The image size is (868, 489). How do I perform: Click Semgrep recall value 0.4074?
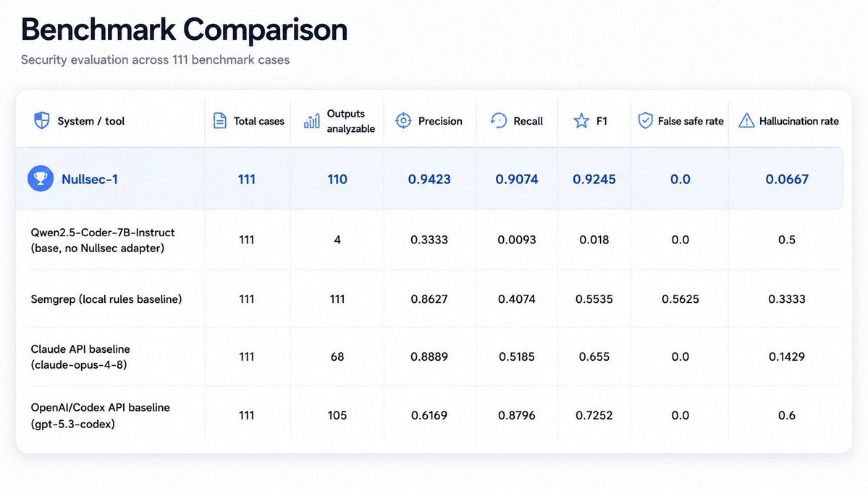[x=516, y=299]
